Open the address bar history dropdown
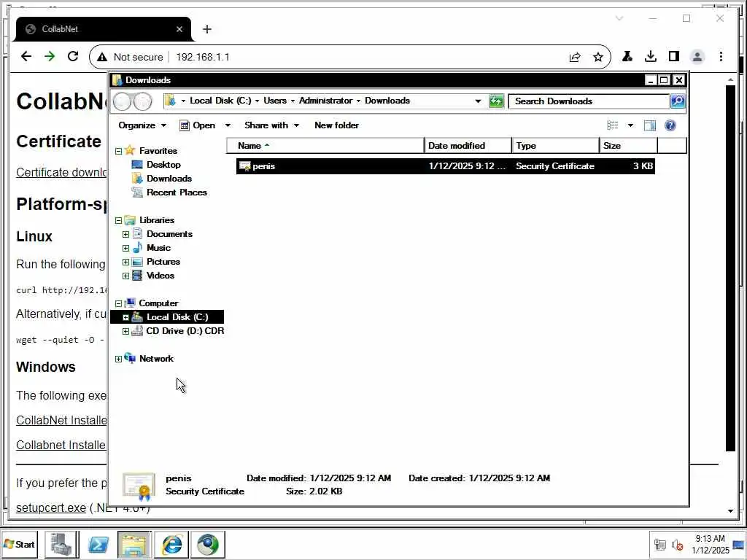 click(x=478, y=101)
